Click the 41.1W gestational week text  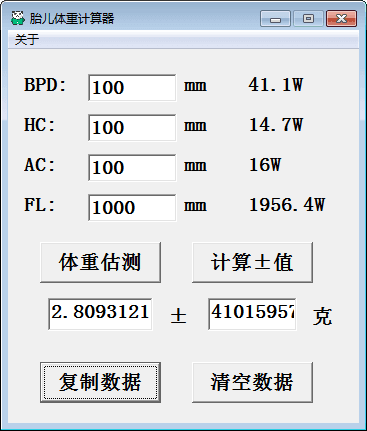click(276, 85)
